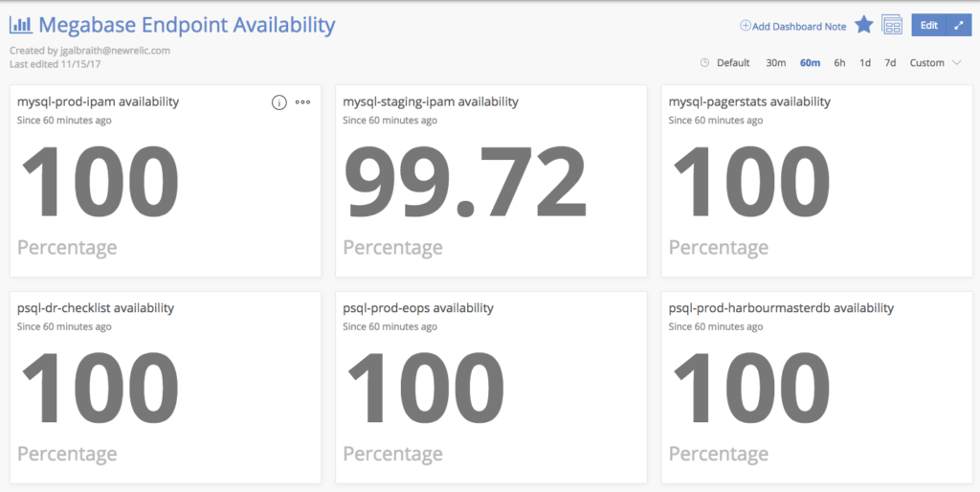Favorite the dashboard with the star icon
This screenshot has height=492, width=980.
[x=864, y=25]
